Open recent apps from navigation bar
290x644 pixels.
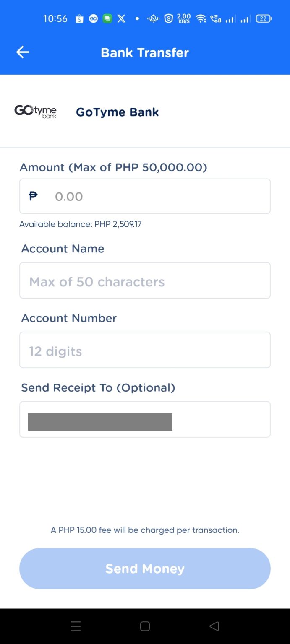[x=76, y=626]
